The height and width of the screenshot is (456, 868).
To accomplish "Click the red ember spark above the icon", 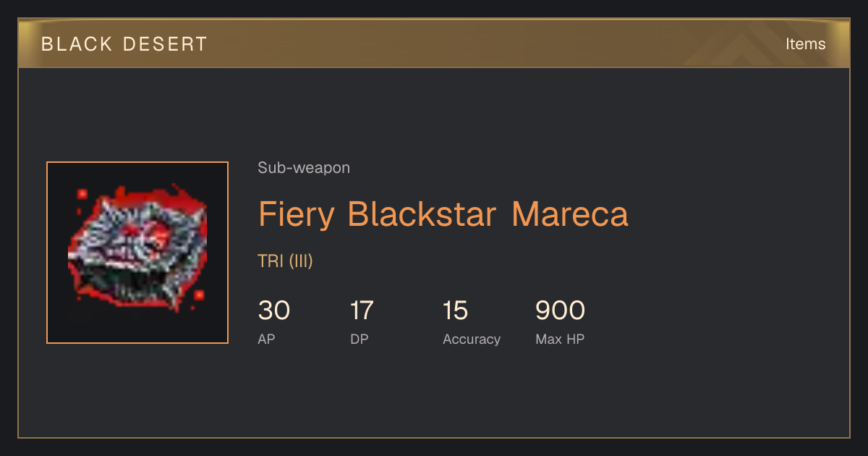I will 82,194.
